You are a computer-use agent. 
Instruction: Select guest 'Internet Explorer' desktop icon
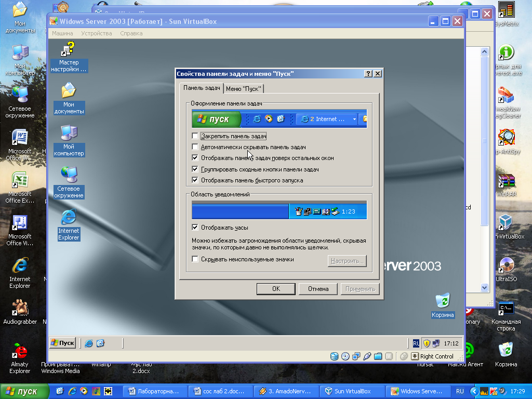pyautogui.click(x=69, y=225)
